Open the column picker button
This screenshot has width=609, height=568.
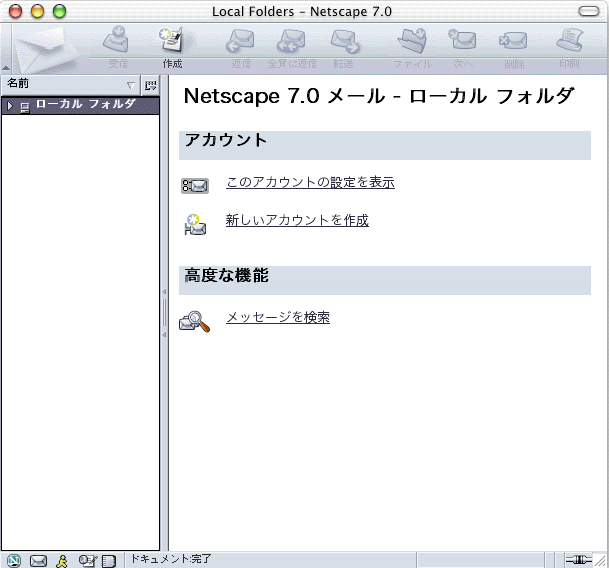tap(150, 85)
